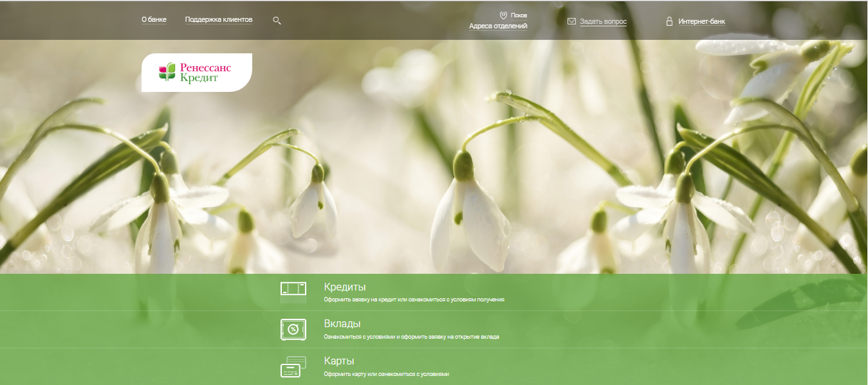Image resolution: width=868 pixels, height=385 pixels.
Task: Click the envelope icon beside Задать вопрос
Action: (571, 21)
